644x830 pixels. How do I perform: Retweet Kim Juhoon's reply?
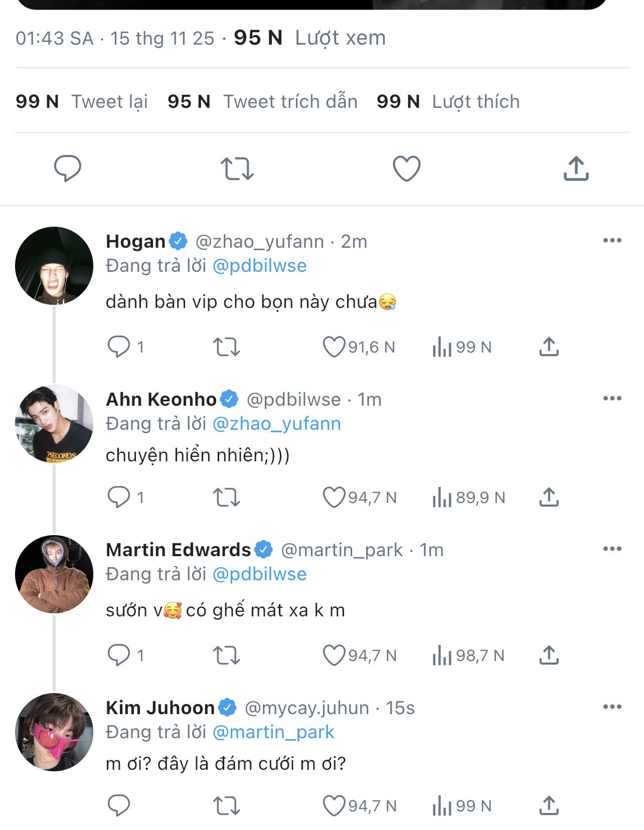pos(226,805)
